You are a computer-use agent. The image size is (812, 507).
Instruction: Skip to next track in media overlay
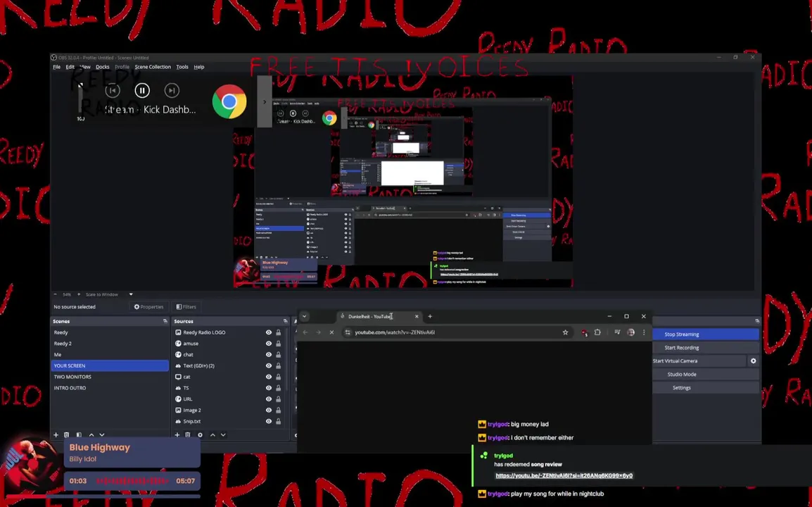coord(172,91)
